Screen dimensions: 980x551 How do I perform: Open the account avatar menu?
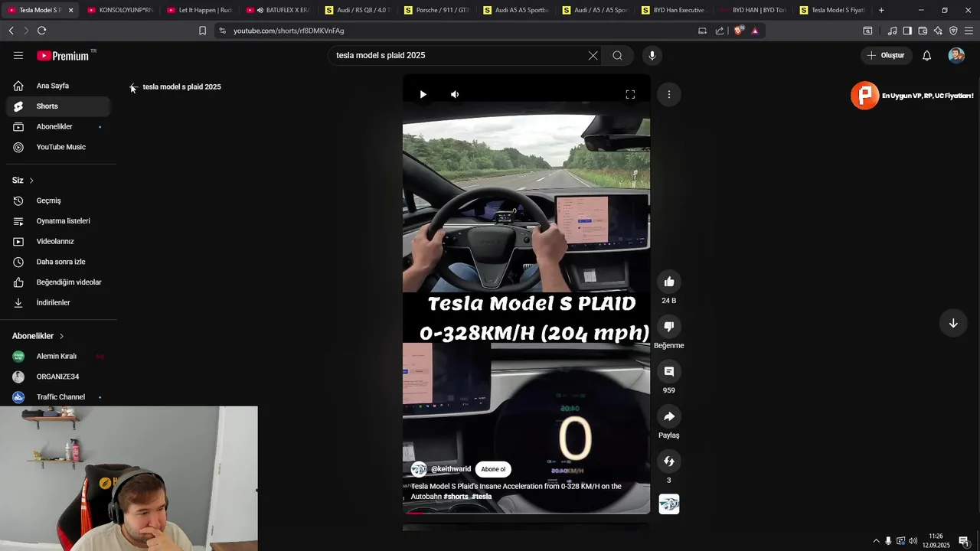coord(956,55)
